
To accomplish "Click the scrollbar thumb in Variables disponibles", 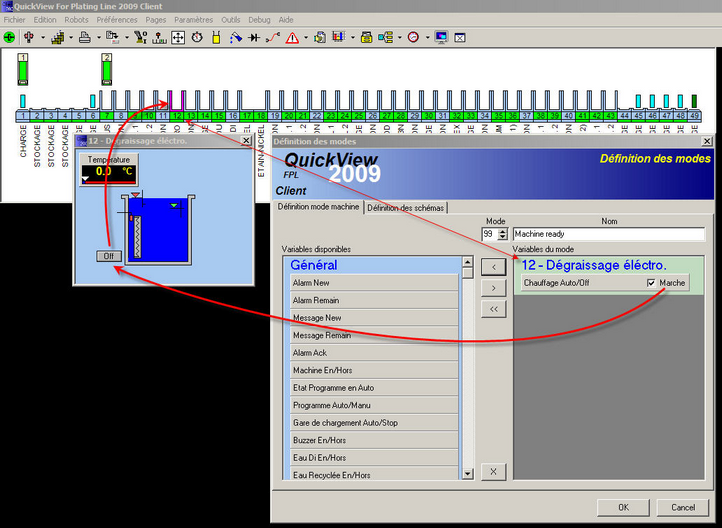I will pyautogui.click(x=467, y=273).
